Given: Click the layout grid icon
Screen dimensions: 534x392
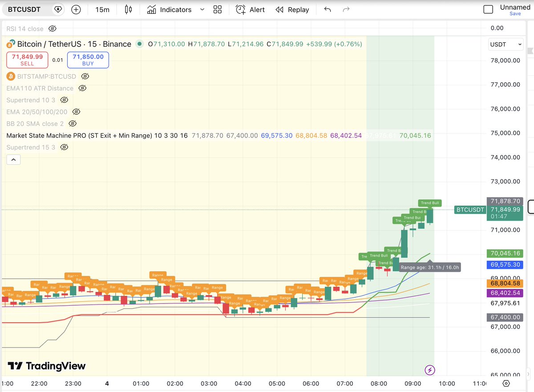Looking at the screenshot, I should [218, 9].
